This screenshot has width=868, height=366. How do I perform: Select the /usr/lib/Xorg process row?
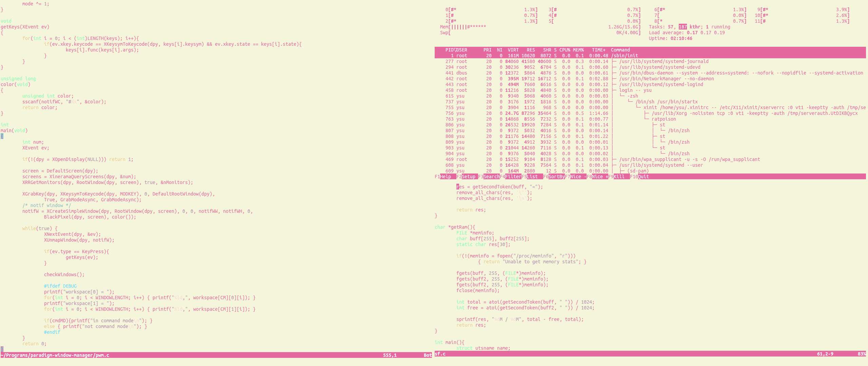[650, 113]
